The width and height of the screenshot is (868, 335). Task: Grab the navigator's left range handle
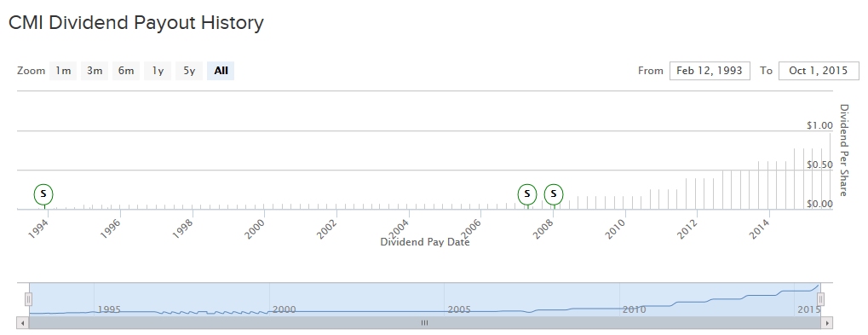pyautogui.click(x=28, y=299)
